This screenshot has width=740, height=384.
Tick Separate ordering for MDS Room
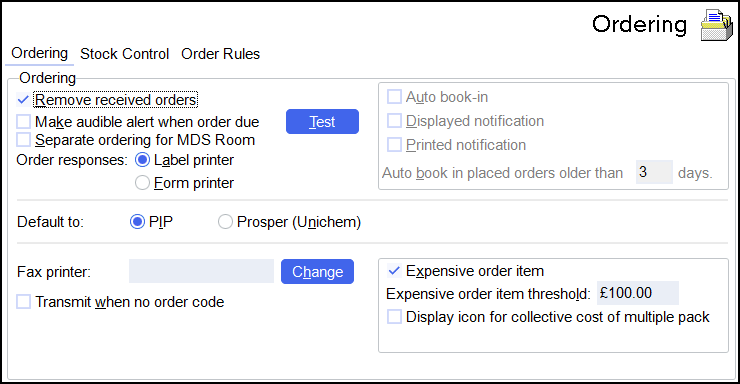[23, 140]
